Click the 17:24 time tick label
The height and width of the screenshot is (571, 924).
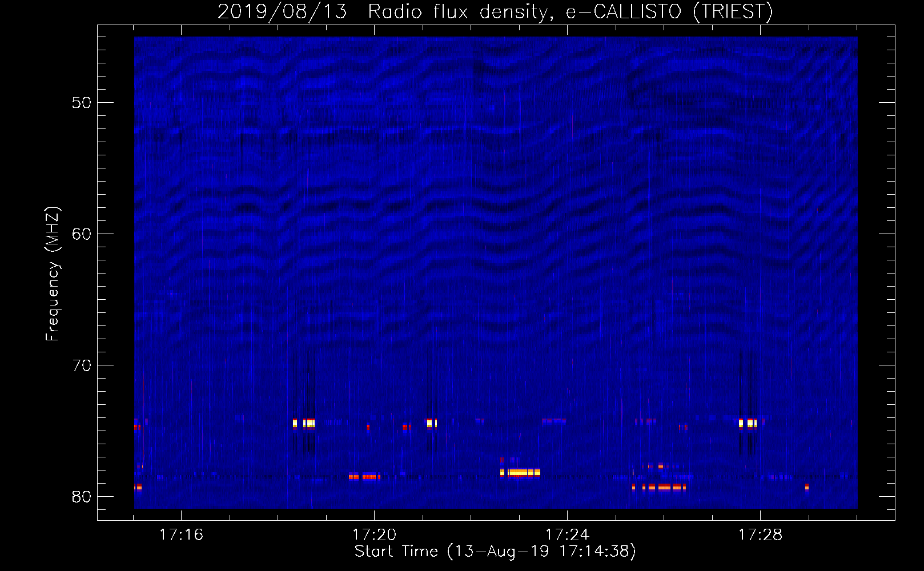click(x=567, y=535)
